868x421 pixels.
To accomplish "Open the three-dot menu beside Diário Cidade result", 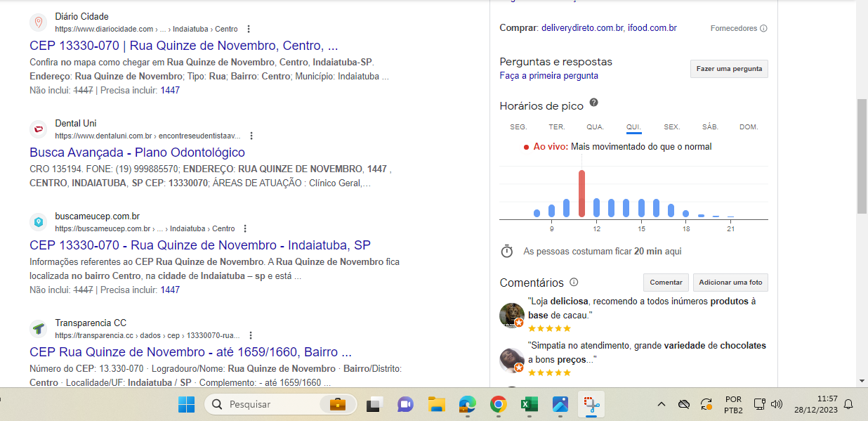I will tap(249, 30).
